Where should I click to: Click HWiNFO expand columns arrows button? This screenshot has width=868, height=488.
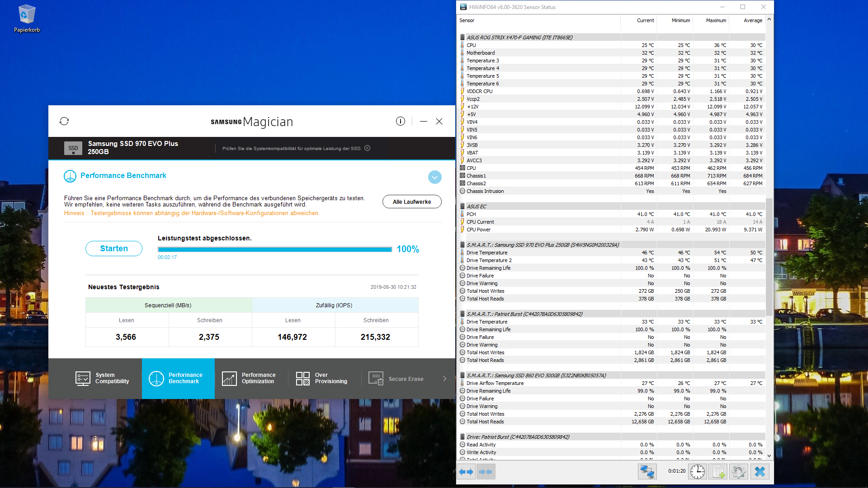(466, 472)
